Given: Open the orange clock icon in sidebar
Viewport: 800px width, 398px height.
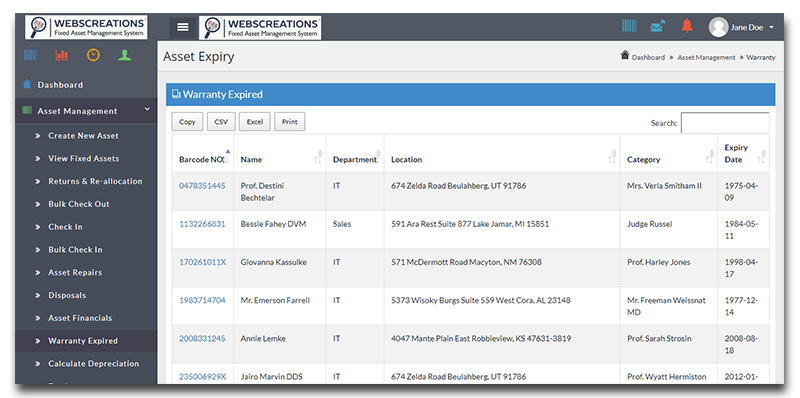Looking at the screenshot, I should [93, 55].
